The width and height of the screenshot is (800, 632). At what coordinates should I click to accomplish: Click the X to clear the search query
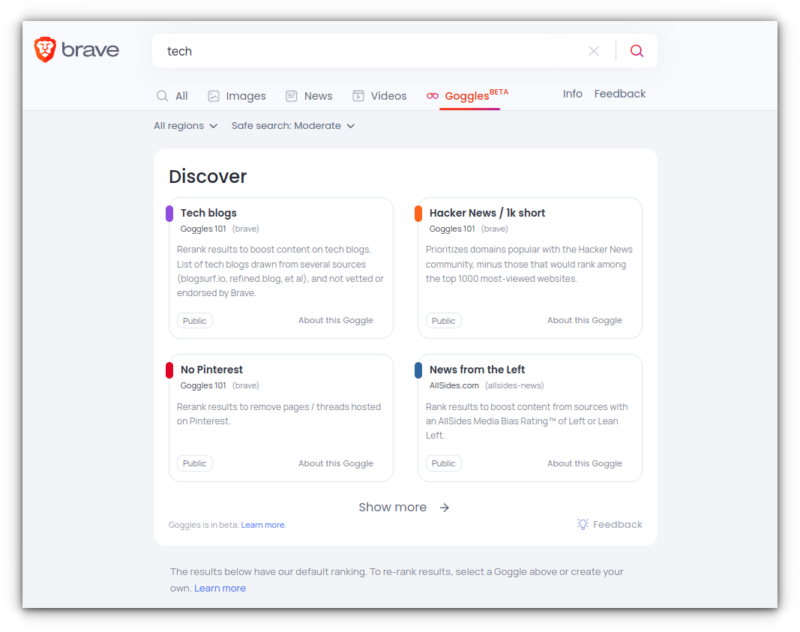coord(593,50)
